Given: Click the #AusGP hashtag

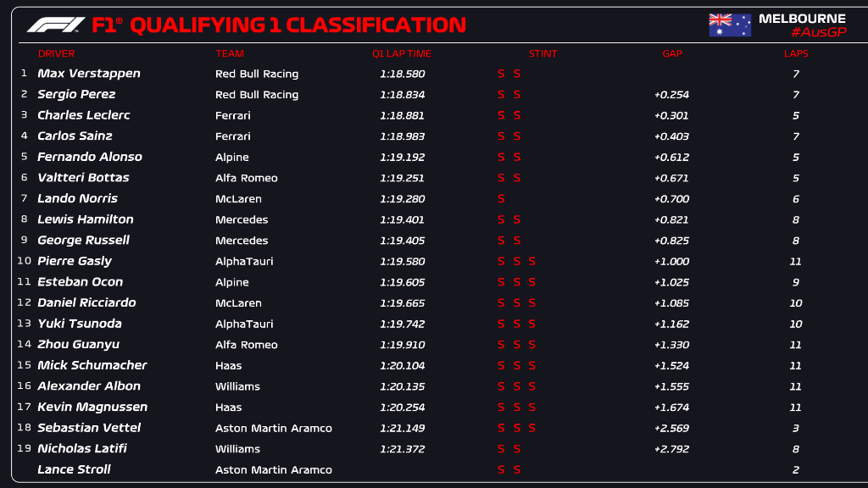Looking at the screenshot, I should coord(819,32).
